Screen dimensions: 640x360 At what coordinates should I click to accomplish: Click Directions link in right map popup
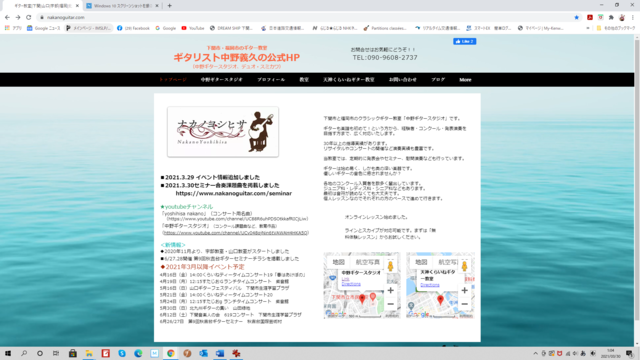coord(430,285)
